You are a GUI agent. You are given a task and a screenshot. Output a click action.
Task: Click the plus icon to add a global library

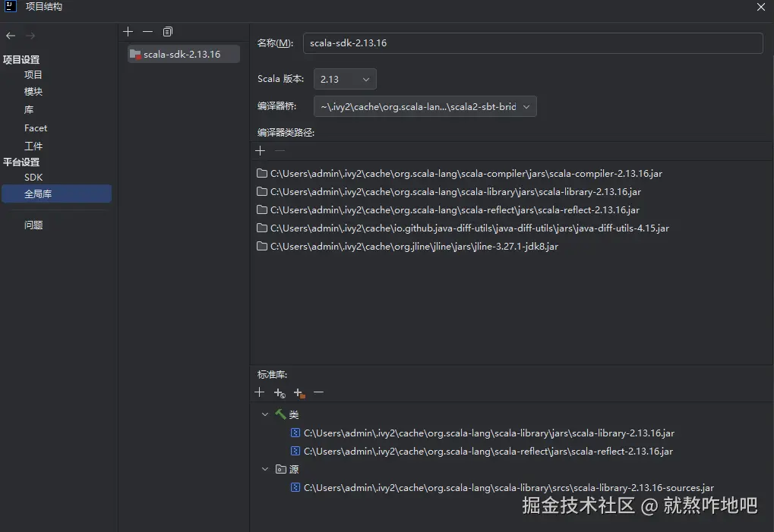pyautogui.click(x=128, y=32)
